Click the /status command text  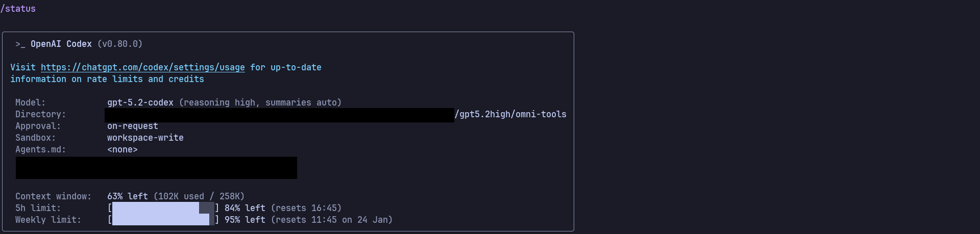pyautogui.click(x=18, y=9)
